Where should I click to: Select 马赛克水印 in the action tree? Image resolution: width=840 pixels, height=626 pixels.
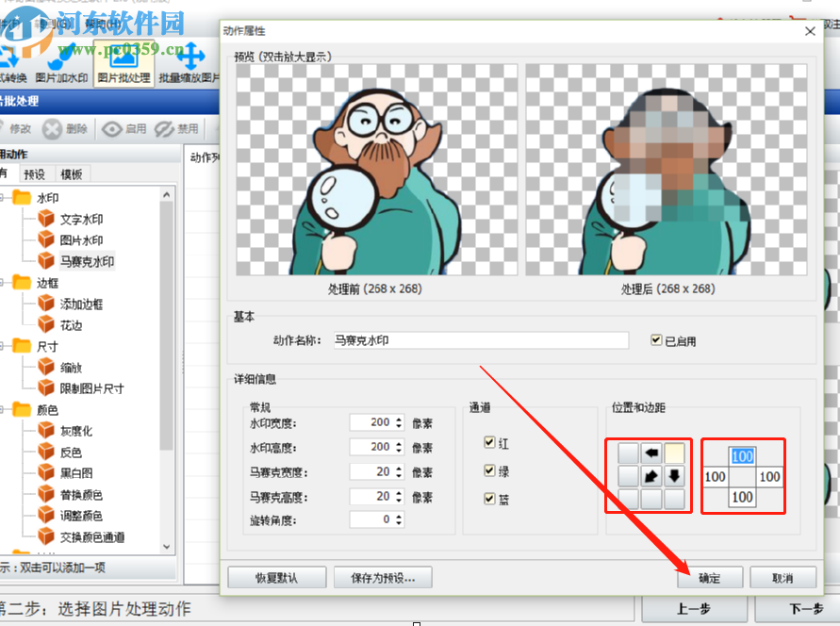coord(87,261)
